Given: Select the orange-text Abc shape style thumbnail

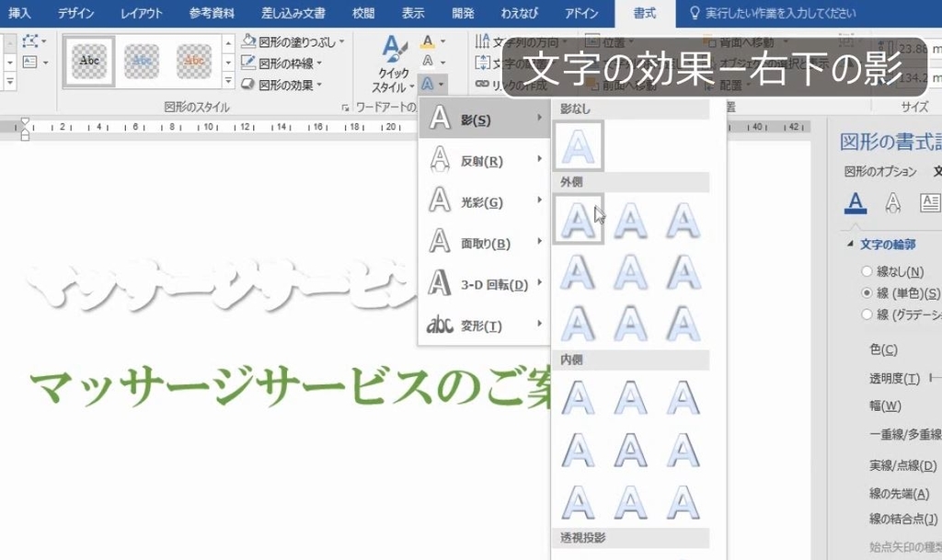Looking at the screenshot, I should pyautogui.click(x=193, y=62).
